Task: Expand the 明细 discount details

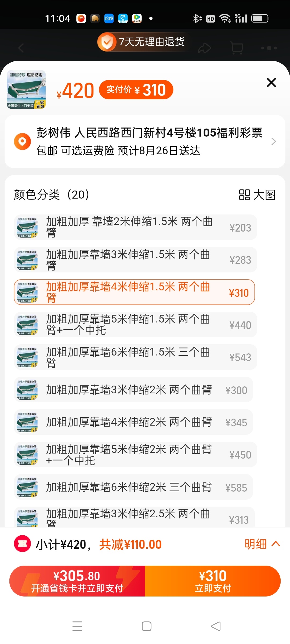Action: click(262, 544)
